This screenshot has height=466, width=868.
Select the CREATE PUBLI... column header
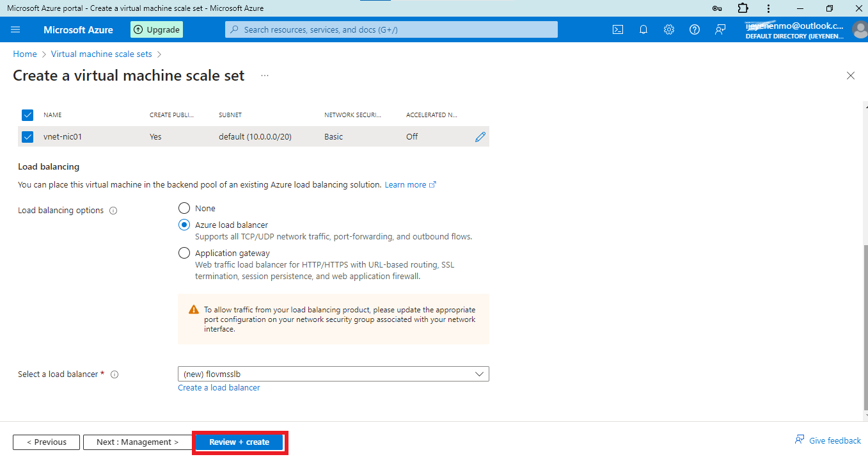coord(171,115)
